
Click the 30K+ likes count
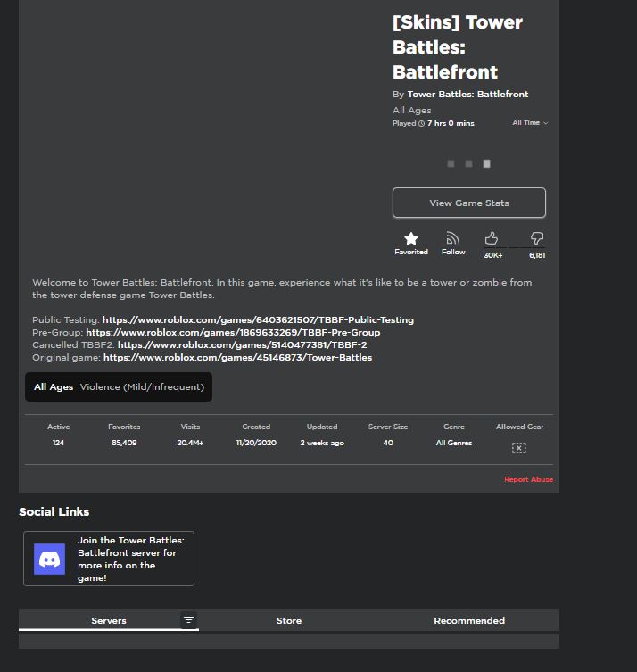click(493, 255)
